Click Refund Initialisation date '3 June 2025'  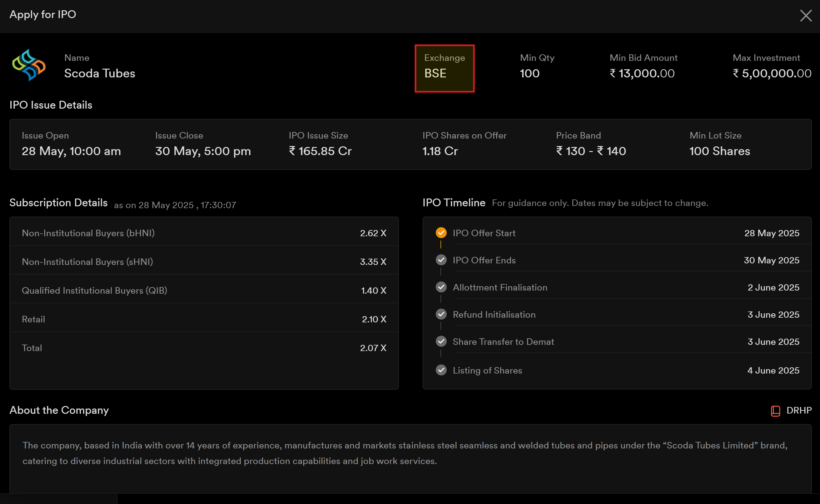tap(773, 314)
